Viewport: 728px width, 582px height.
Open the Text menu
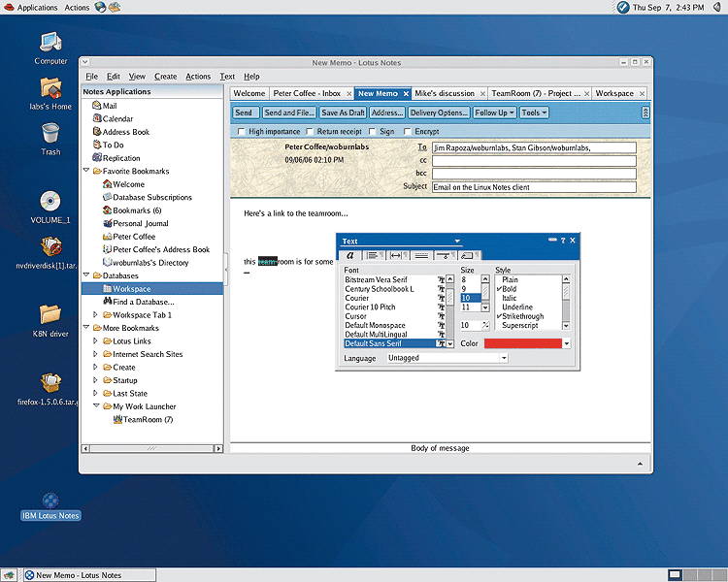point(227,76)
